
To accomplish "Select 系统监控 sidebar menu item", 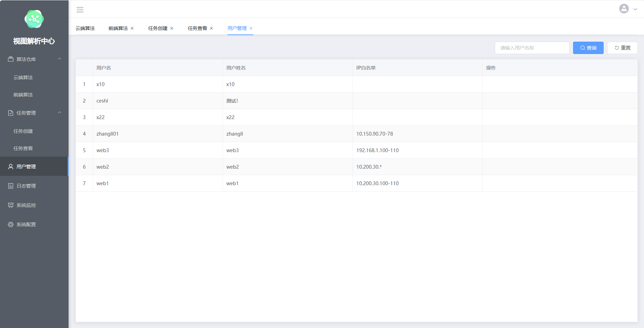I will tap(34, 205).
